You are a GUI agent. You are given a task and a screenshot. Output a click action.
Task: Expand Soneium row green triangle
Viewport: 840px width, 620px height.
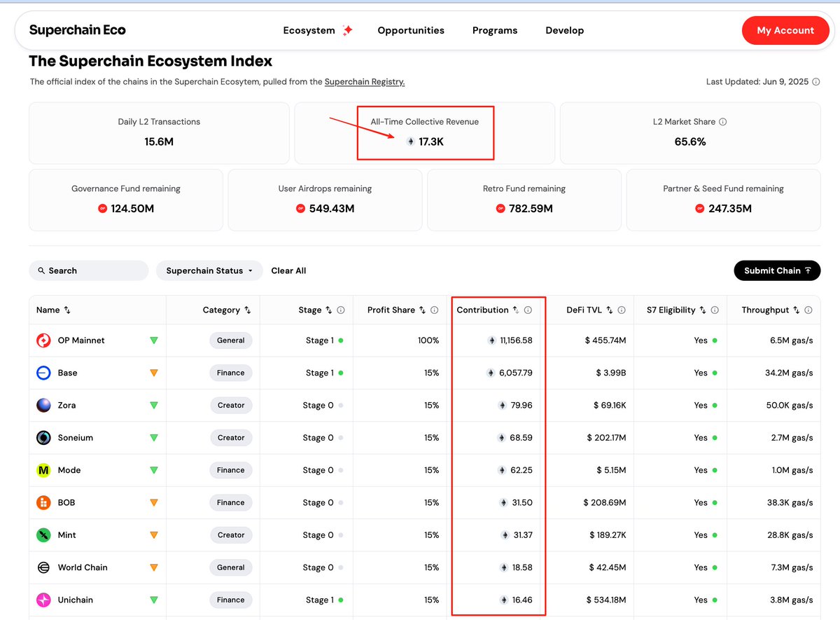pyautogui.click(x=154, y=438)
